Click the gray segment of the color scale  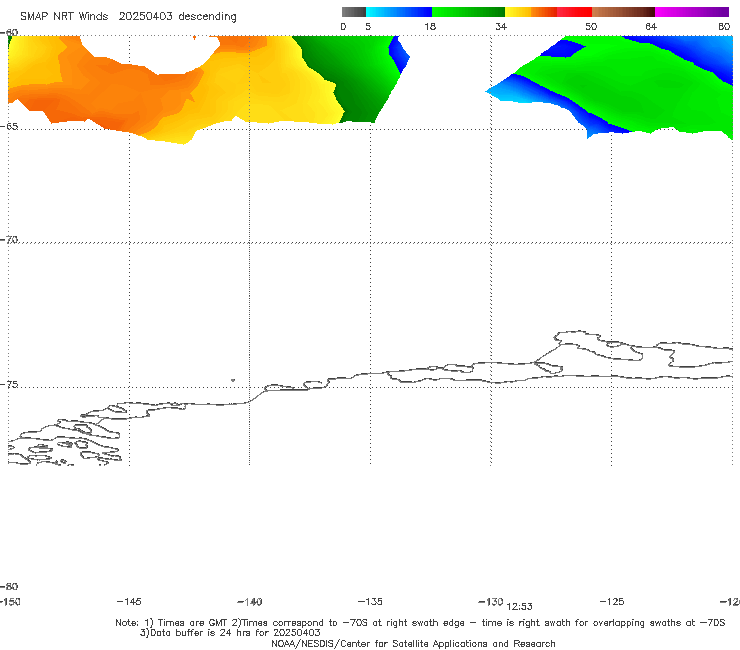[353, 12]
